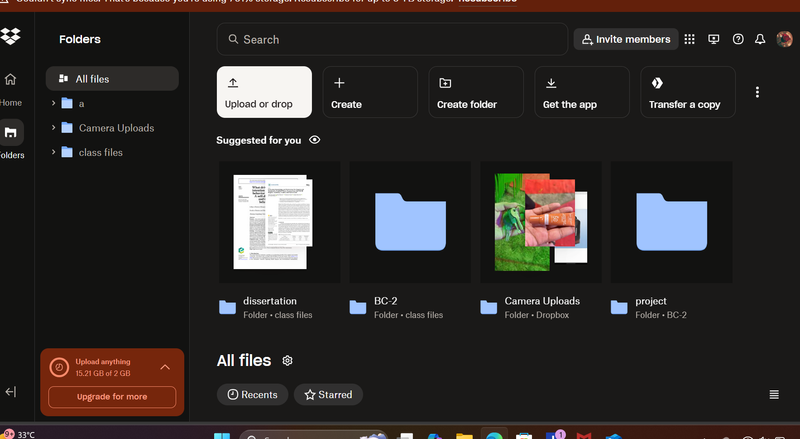Open the help question mark icon
Image resolution: width=800 pixels, height=439 pixels.
point(738,39)
